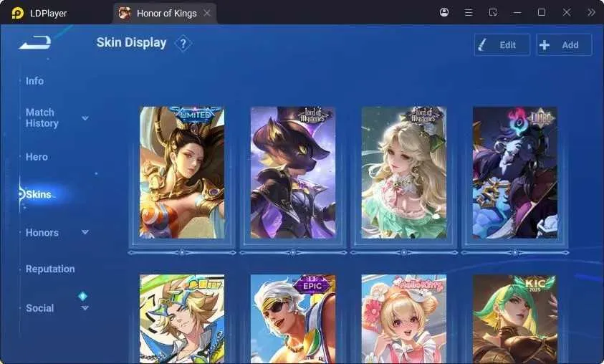Maximize the LDPlayer window
604x364 pixels.
[x=541, y=12]
